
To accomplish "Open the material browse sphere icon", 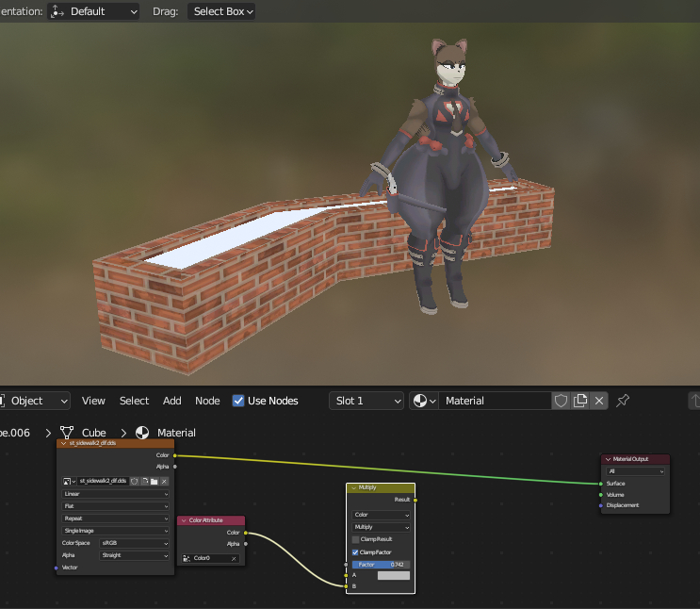I will [425, 401].
